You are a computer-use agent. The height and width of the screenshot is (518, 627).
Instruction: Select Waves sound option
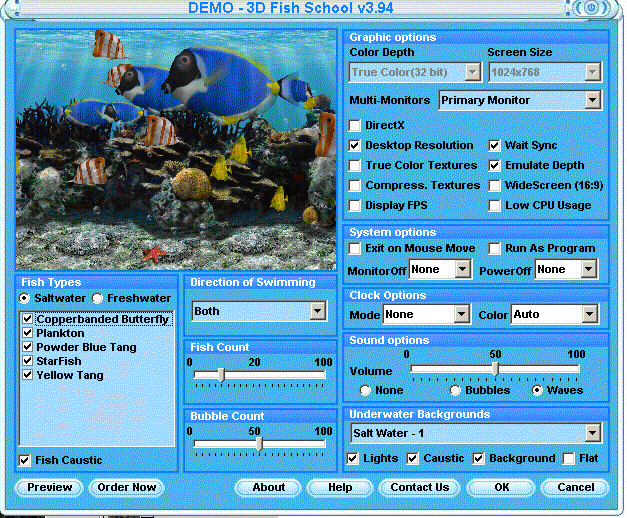(537, 390)
